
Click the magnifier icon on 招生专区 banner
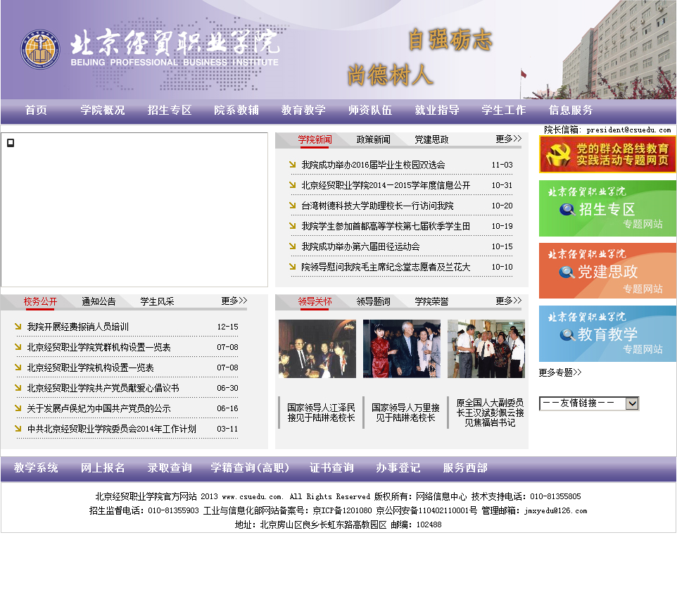[x=567, y=210]
